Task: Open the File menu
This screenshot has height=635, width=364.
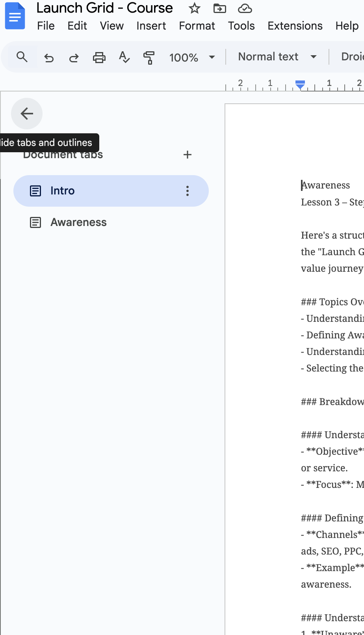Action: pos(46,26)
